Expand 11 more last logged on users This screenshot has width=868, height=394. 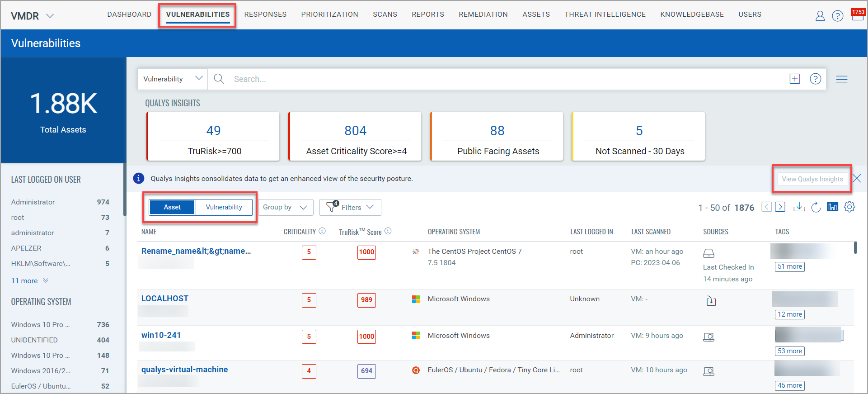30,280
